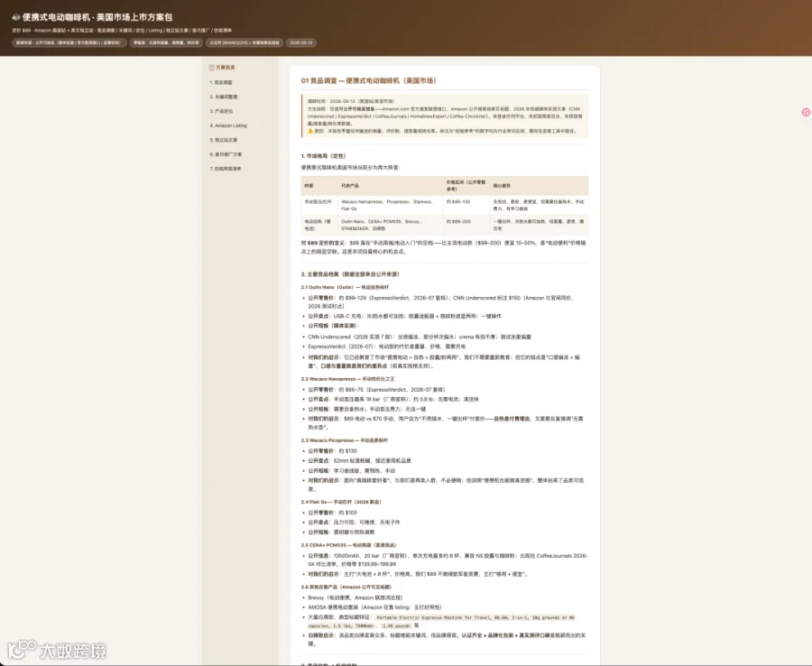Click the 方案目录 clipboard icon in the sidebar
812x666 pixels.
212,68
